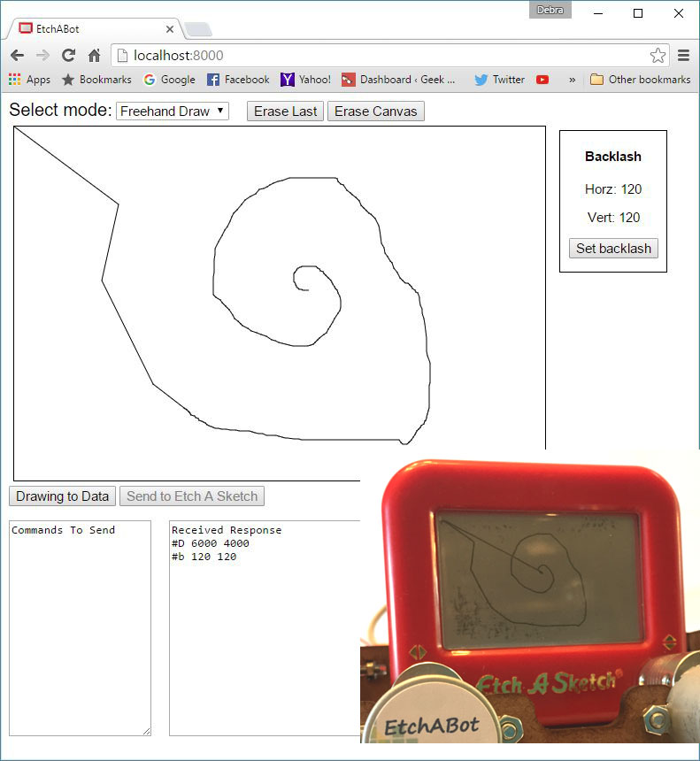Open the Google bookmark
Viewport: 700px width, 761px height.
click(x=169, y=80)
